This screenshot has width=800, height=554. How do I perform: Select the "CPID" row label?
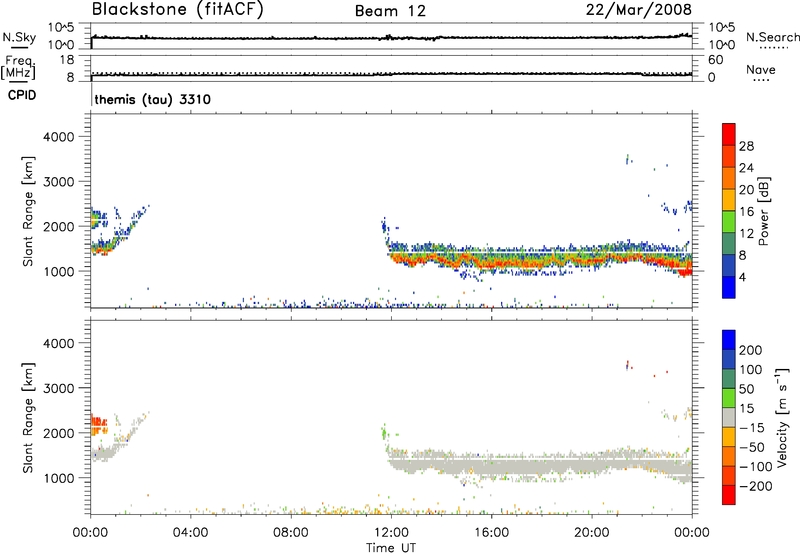22,95
